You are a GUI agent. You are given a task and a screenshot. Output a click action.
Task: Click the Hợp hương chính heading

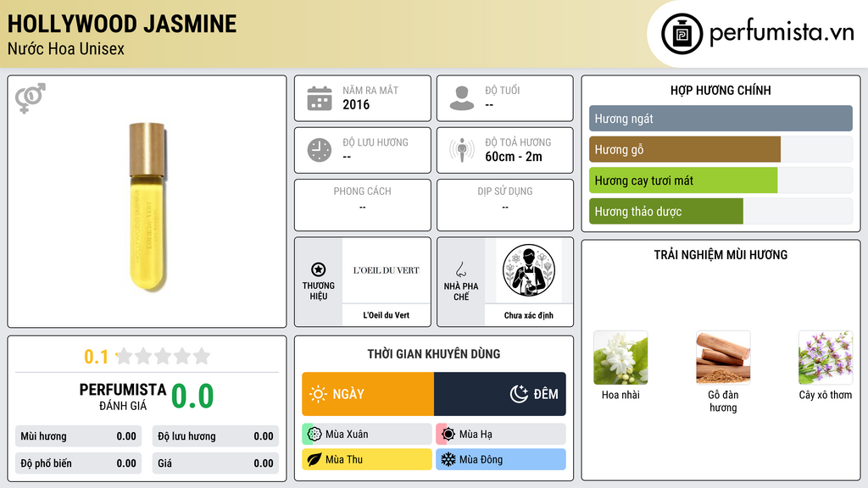tap(721, 90)
